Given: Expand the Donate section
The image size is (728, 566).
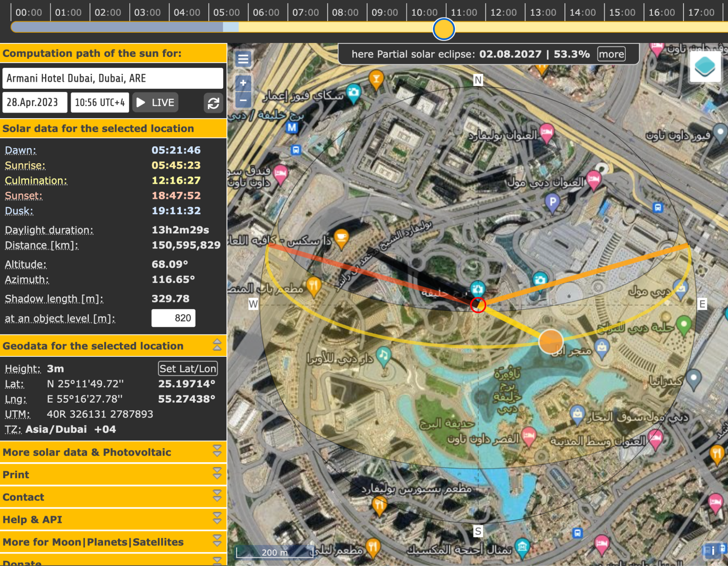Looking at the screenshot, I should pos(217,561).
